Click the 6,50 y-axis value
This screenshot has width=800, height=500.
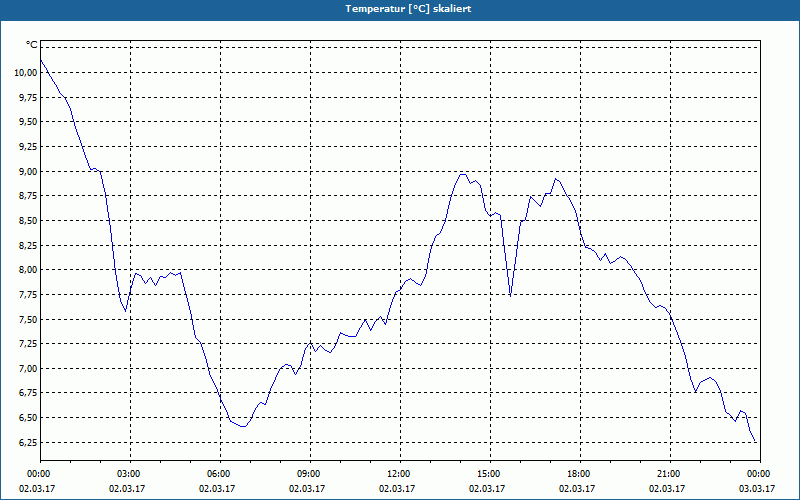coord(28,417)
